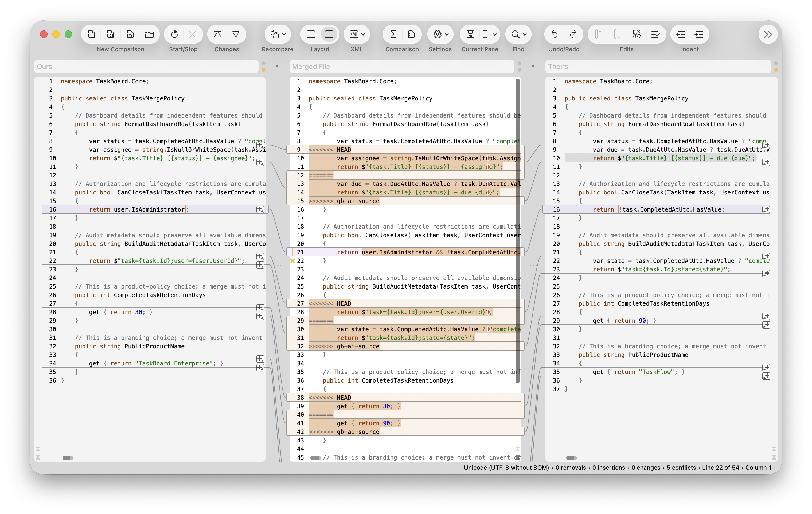The image size is (812, 514).
Task: Click '<<<<<<< HEAD' on merged line 9
Action: 330,150
